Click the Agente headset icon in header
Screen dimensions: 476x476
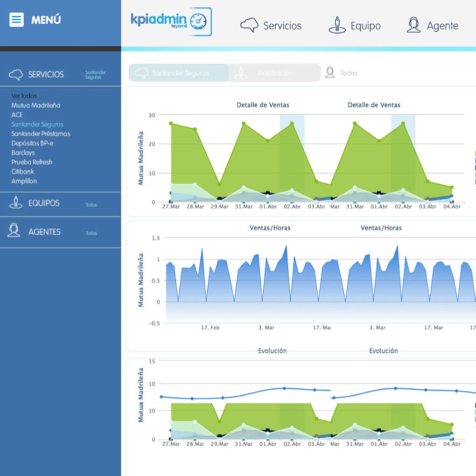(x=413, y=25)
